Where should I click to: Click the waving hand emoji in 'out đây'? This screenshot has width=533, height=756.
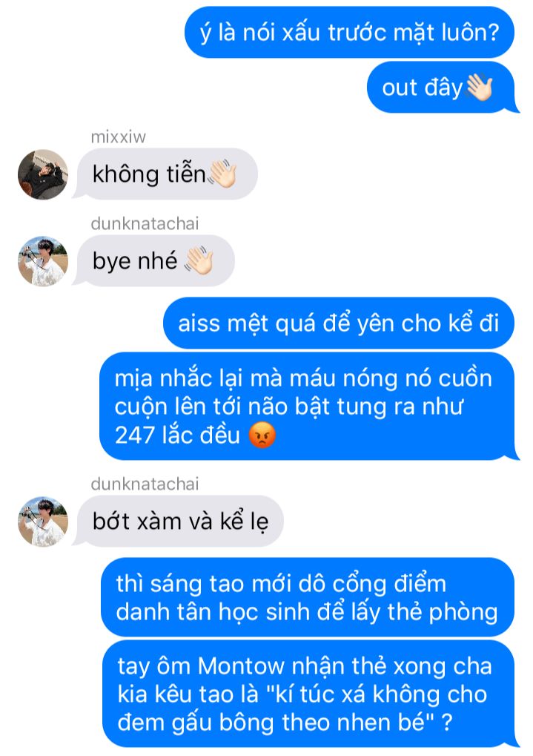(x=479, y=88)
